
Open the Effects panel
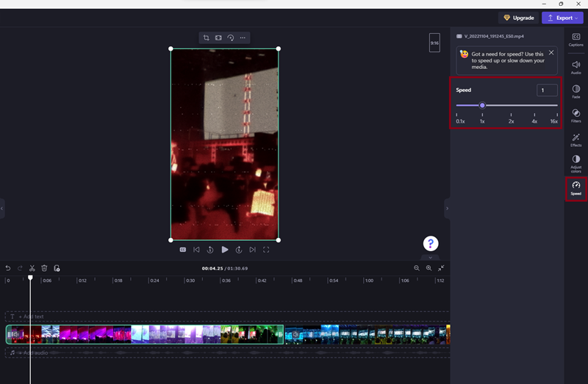pyautogui.click(x=576, y=140)
